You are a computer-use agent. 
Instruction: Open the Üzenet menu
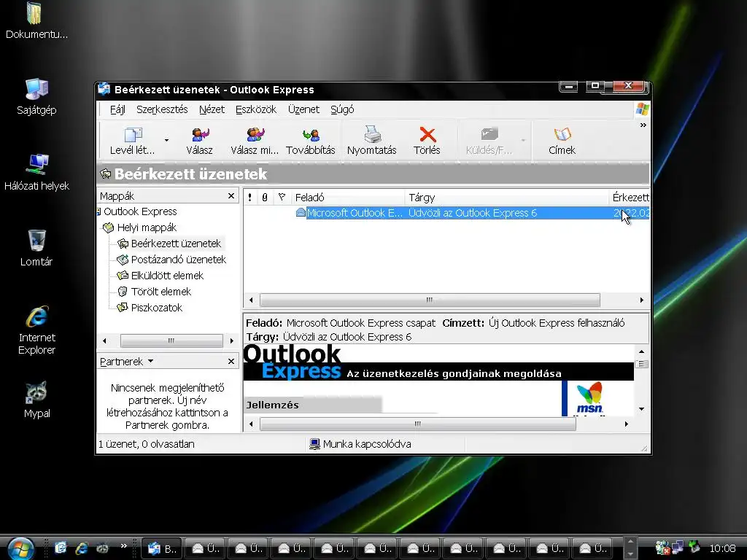303,109
